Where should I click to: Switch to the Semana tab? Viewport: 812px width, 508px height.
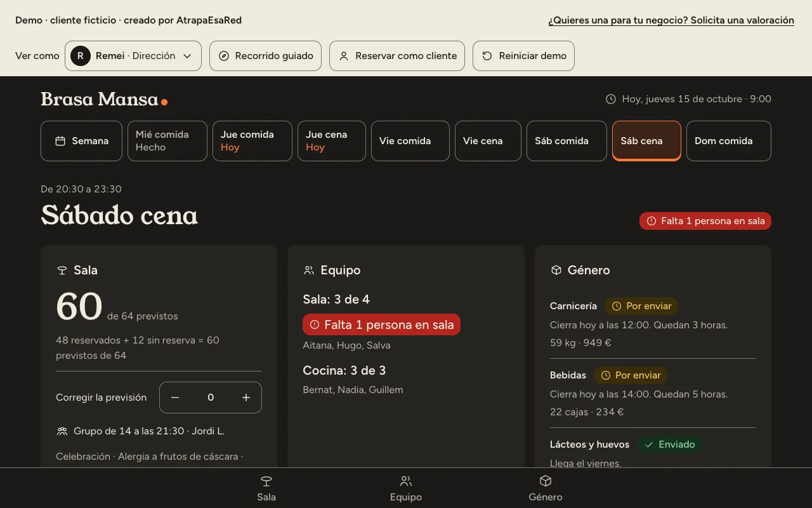click(x=82, y=141)
